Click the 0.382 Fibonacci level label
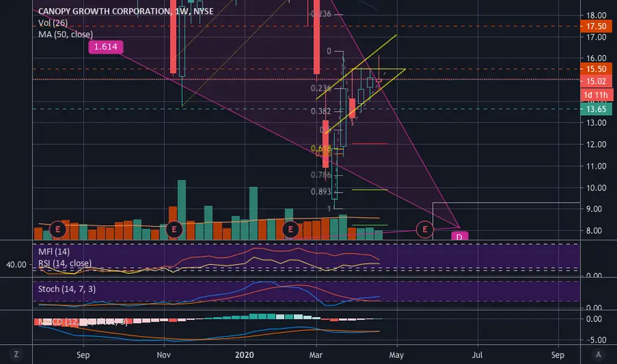This screenshot has height=364, width=617. click(320, 111)
